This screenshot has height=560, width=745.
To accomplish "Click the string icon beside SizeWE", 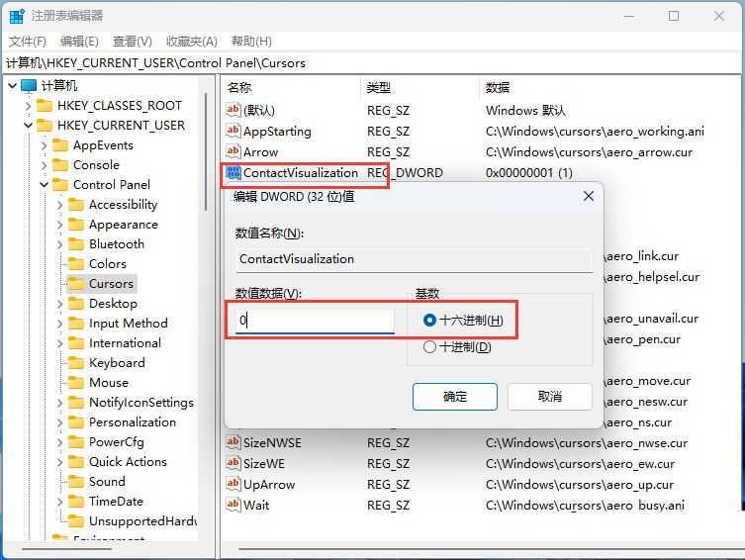I will pyautogui.click(x=233, y=464).
